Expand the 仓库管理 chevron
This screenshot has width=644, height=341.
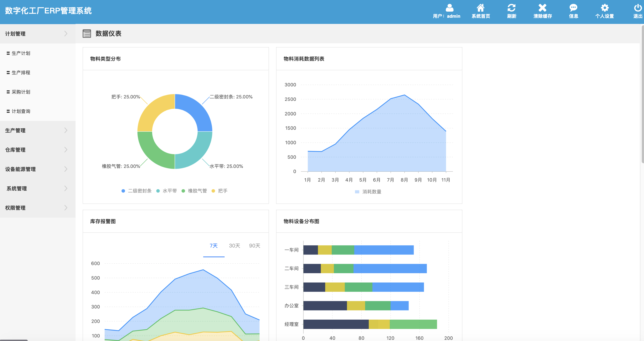pyautogui.click(x=66, y=150)
